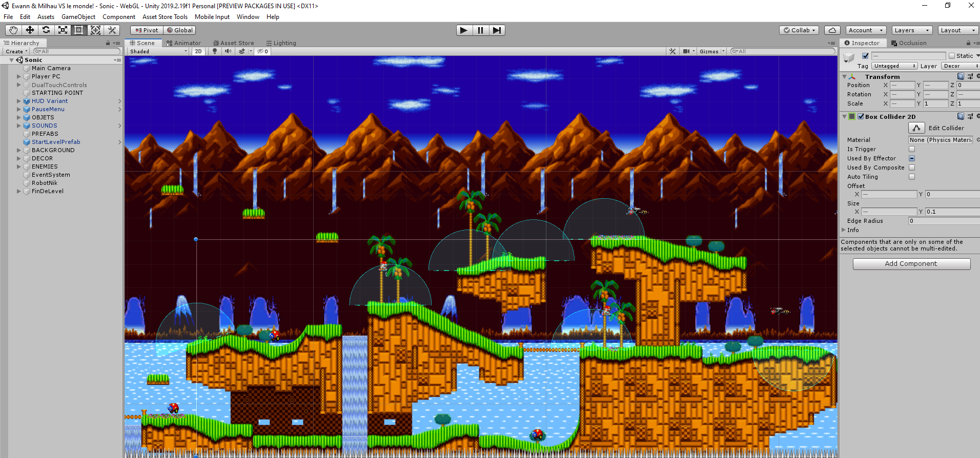This screenshot has width=980, height=458.
Task: Click the Edit Collider button
Action: tap(916, 128)
